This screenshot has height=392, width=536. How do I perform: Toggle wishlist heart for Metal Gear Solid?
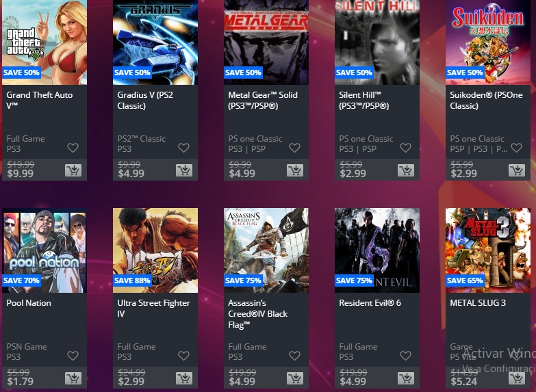[x=294, y=148]
